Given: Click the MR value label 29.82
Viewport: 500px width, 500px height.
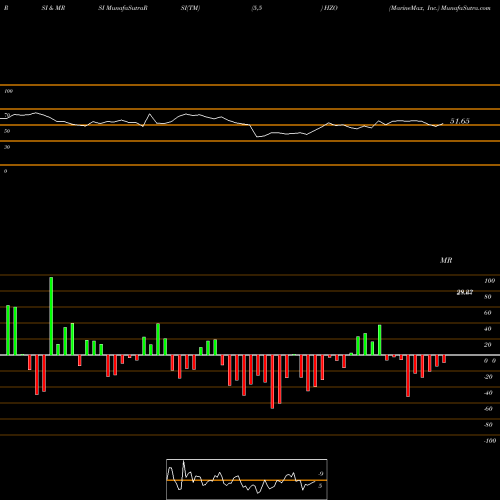Looking at the screenshot, I should coord(465,292).
